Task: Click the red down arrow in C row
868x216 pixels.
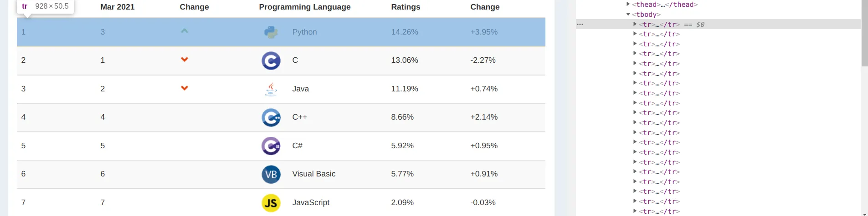Action: click(x=185, y=60)
